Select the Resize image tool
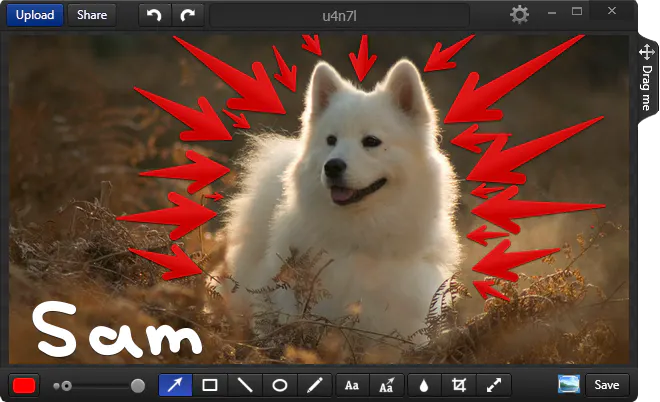 (494, 385)
